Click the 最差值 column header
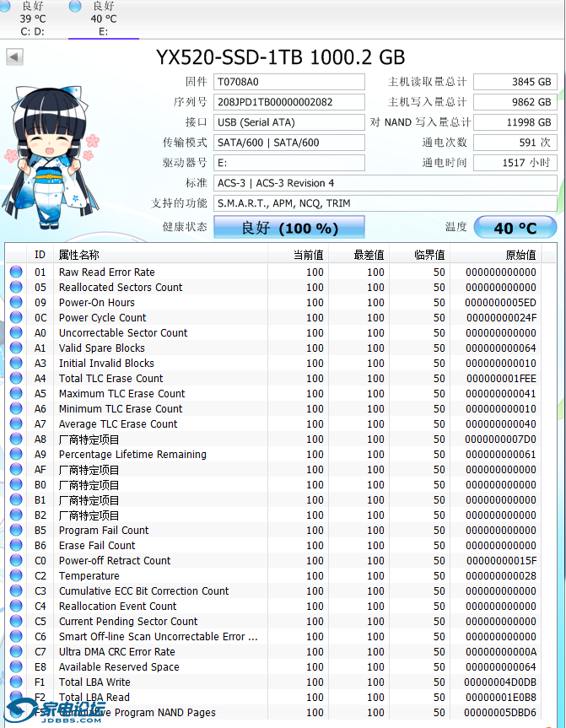 (x=358, y=255)
